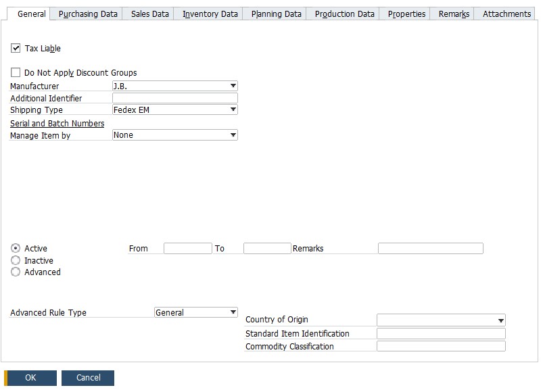Confirm changes with the OK button
Screen dimensions: 543x392
coord(30,378)
